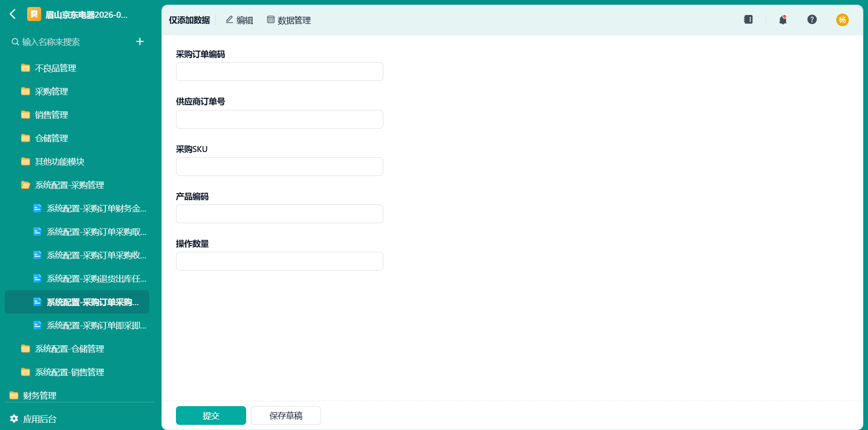Open the orange app logo icon
The image size is (868, 430).
click(x=34, y=15)
